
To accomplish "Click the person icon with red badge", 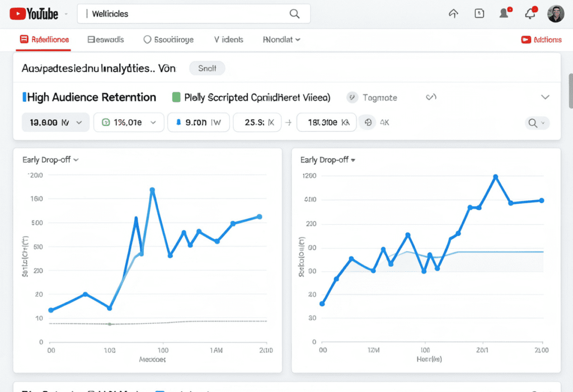I will (505, 14).
